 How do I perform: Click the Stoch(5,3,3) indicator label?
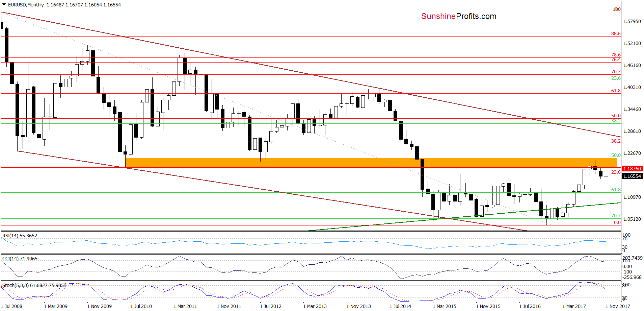(x=34, y=285)
